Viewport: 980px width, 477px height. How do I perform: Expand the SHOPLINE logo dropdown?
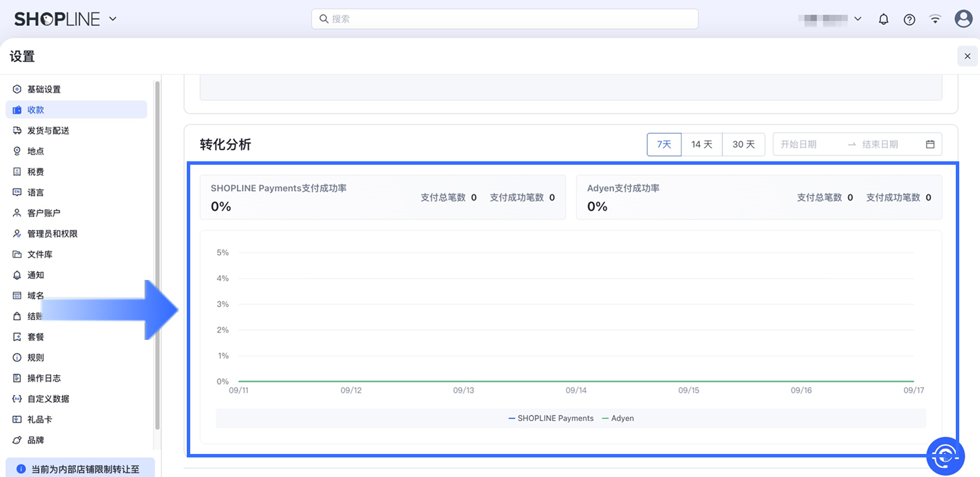click(x=113, y=19)
